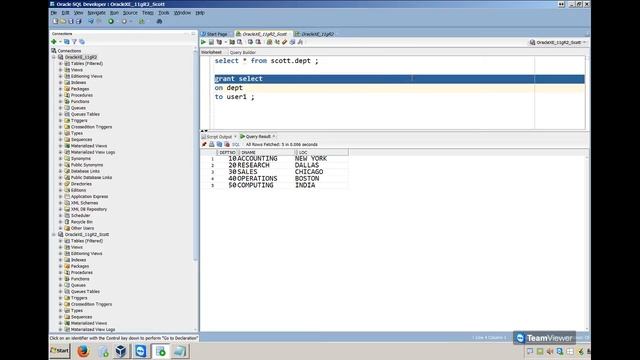Click the Commit icon in worksheet toolbar
The height and width of the screenshot is (360, 640).
tap(250, 42)
